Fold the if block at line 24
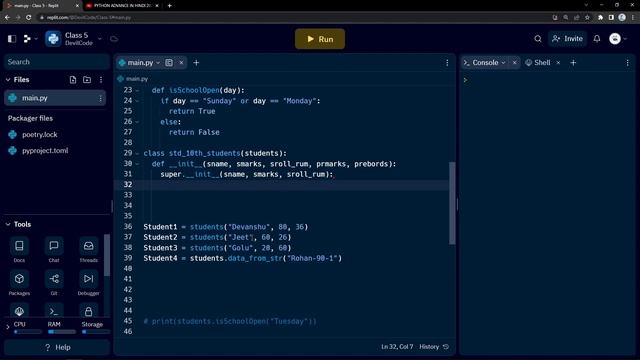Image resolution: width=640 pixels, height=360 pixels. [137, 101]
